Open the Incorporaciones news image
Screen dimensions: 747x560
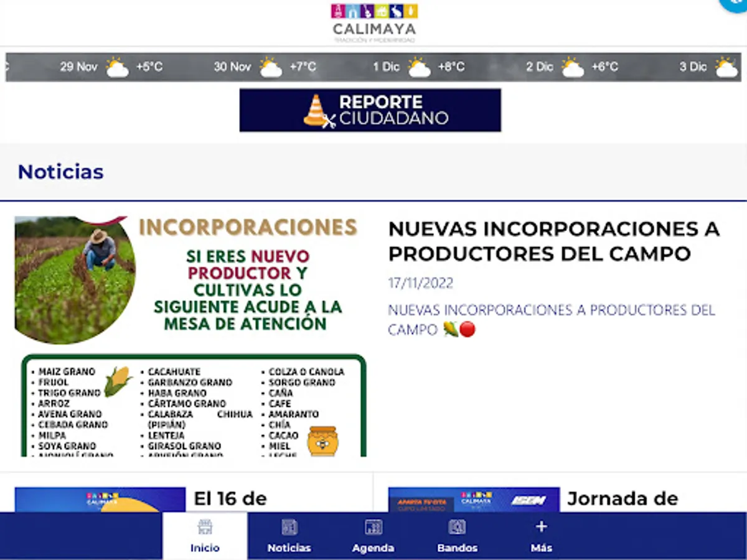pyautogui.click(x=190, y=337)
